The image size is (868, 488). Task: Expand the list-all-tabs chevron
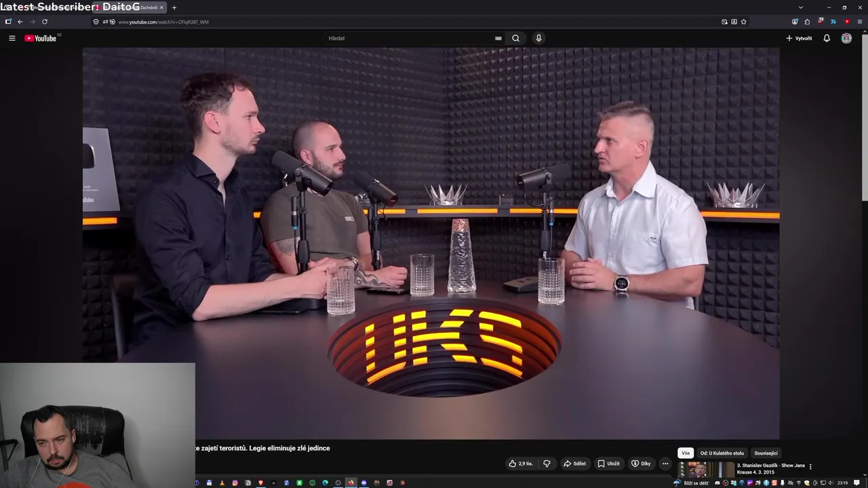[x=801, y=7]
